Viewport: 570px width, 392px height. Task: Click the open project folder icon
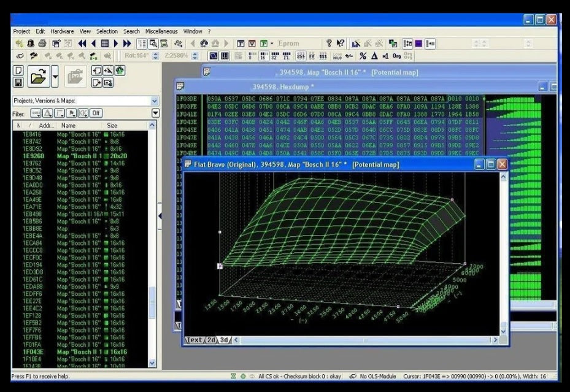(38, 77)
